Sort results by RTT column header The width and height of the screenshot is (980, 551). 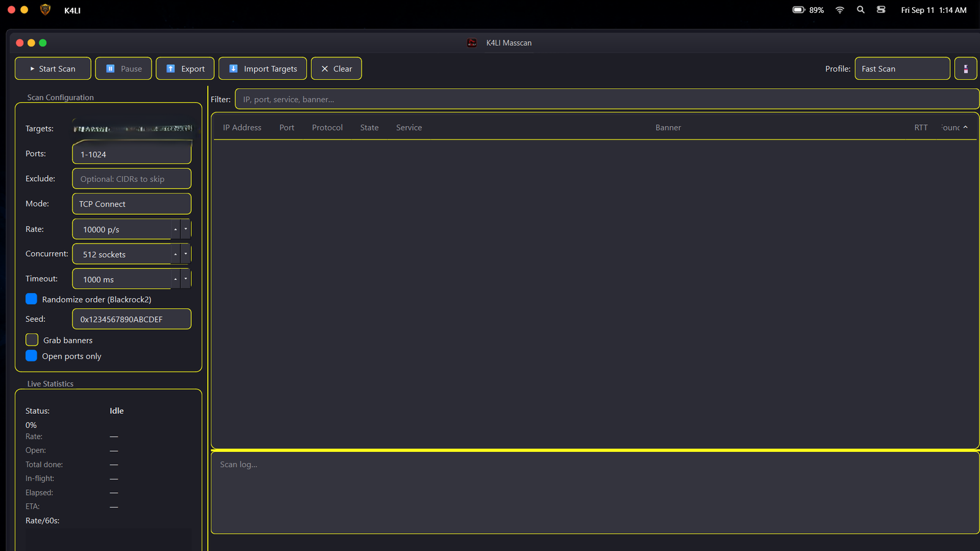click(x=921, y=127)
